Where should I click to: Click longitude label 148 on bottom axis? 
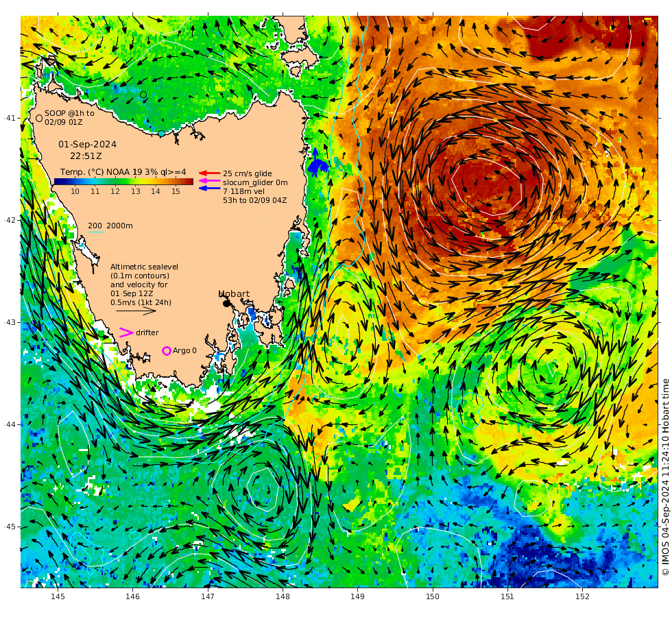pyautogui.click(x=283, y=596)
